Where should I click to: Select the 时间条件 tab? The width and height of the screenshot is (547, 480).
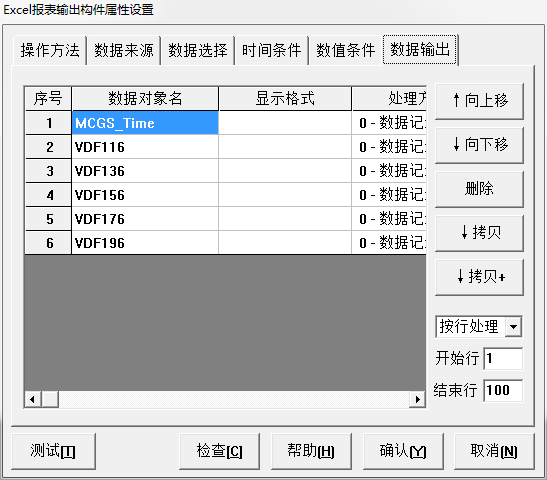(x=271, y=50)
